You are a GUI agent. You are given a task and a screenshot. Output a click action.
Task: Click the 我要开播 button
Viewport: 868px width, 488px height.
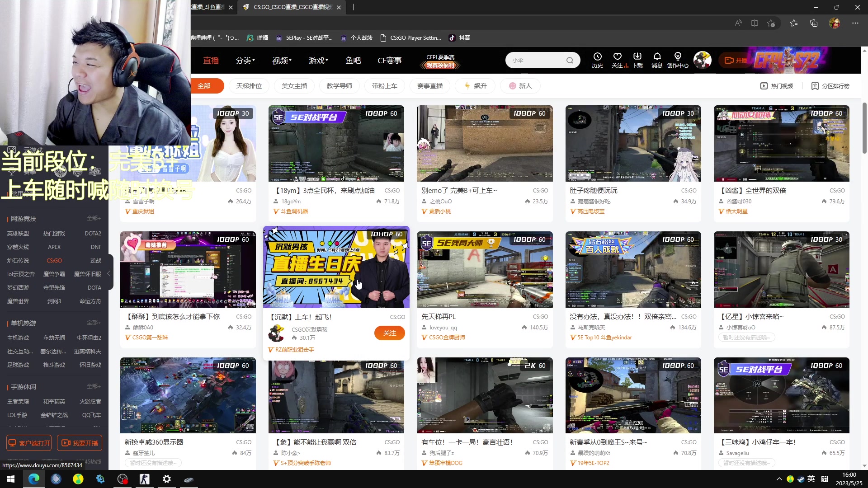[x=80, y=443]
